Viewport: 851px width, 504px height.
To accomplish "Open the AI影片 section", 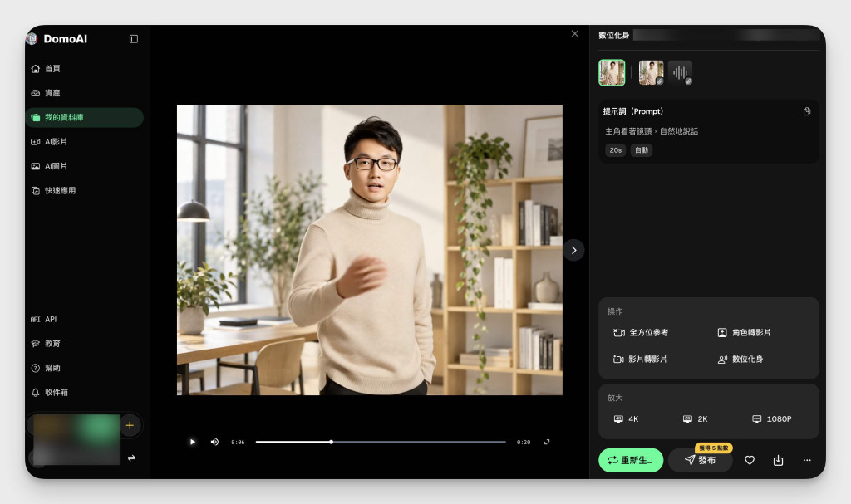I will pyautogui.click(x=49, y=142).
